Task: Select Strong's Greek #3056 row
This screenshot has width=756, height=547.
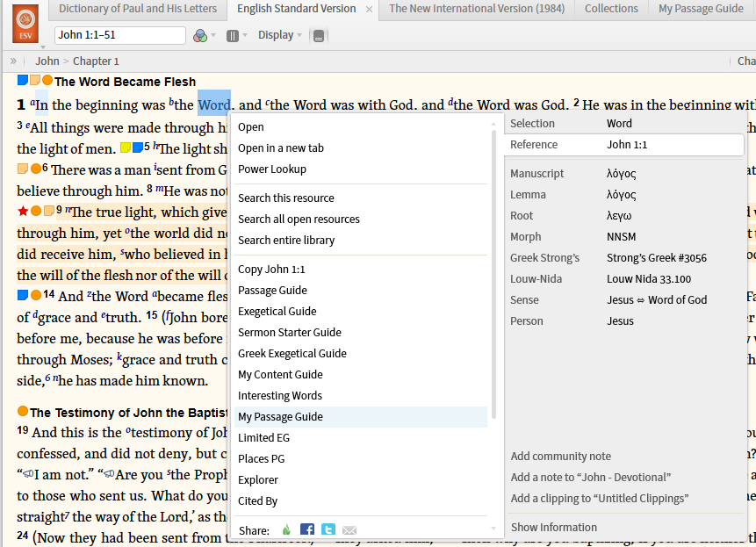Action: [x=625, y=258]
